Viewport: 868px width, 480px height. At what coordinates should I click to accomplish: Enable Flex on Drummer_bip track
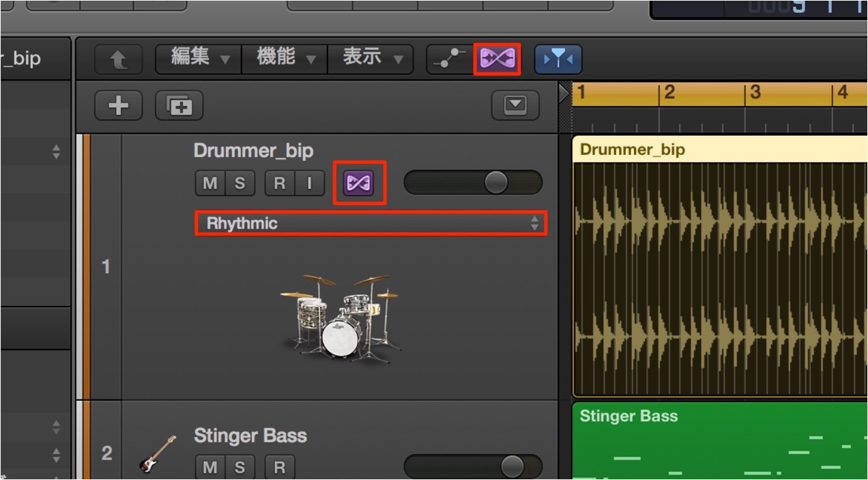click(359, 183)
